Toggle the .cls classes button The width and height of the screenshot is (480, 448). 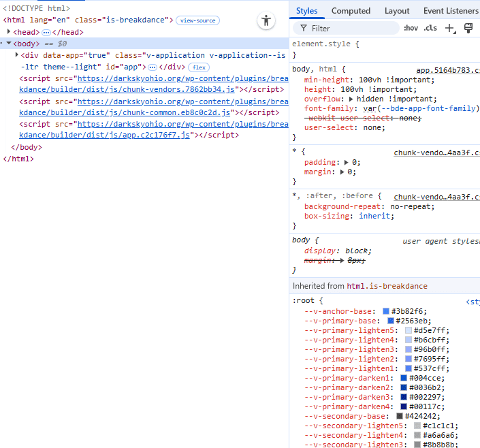[x=430, y=28]
